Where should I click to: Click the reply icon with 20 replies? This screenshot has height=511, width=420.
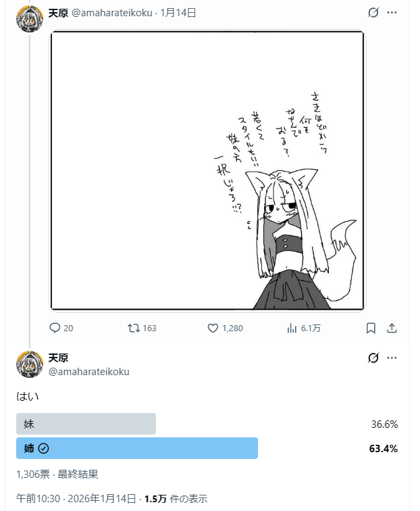(x=55, y=328)
